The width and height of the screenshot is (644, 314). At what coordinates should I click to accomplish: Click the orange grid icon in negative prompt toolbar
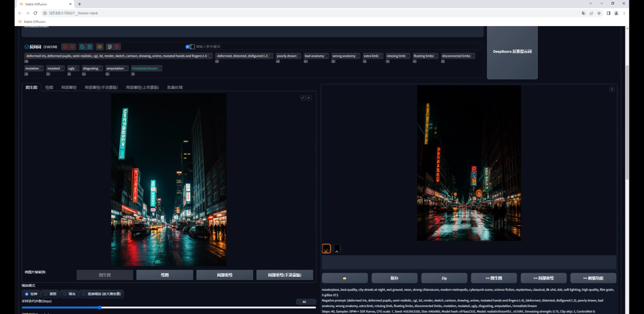(100, 47)
